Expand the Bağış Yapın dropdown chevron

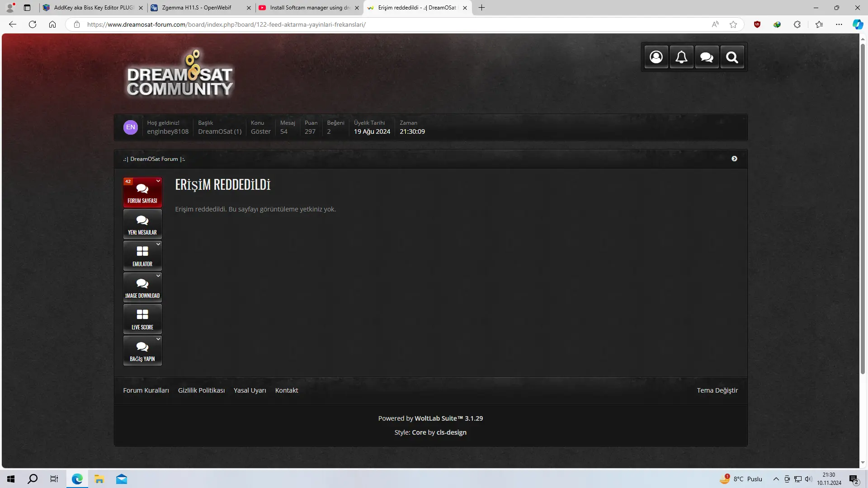[x=158, y=339]
